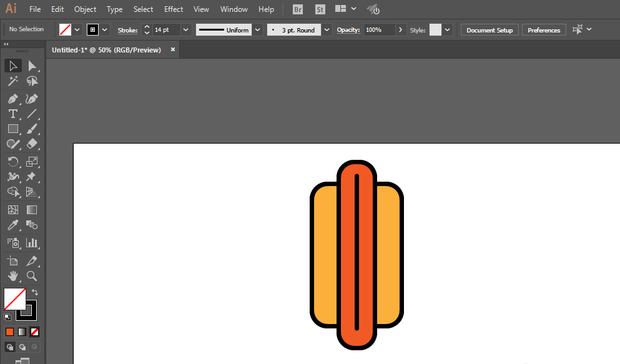
Task: Select the Type tool
Action: (x=12, y=114)
